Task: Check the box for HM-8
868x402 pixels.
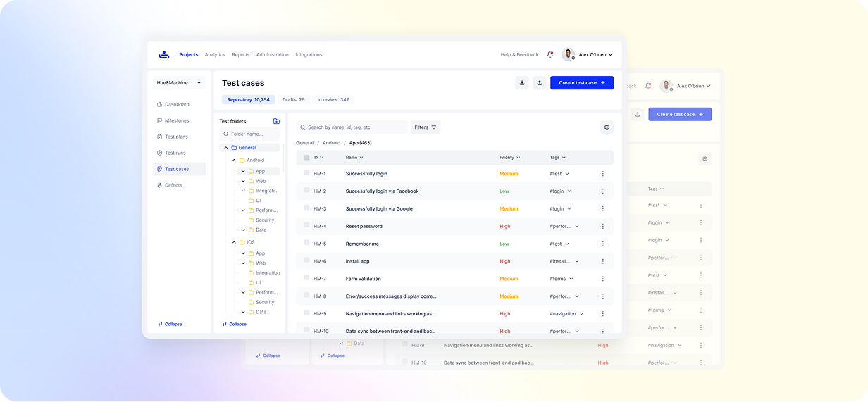Action: point(306,296)
